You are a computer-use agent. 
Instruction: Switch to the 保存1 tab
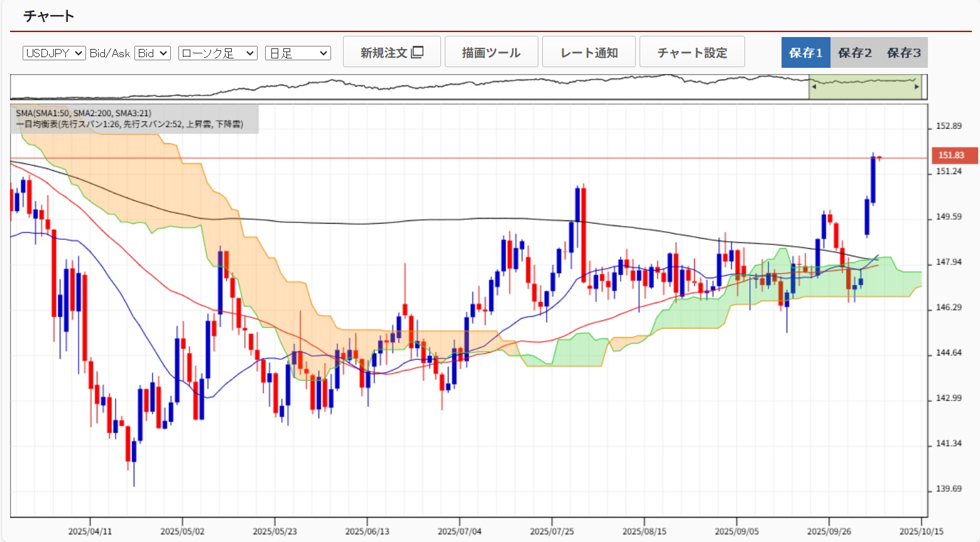pos(805,53)
